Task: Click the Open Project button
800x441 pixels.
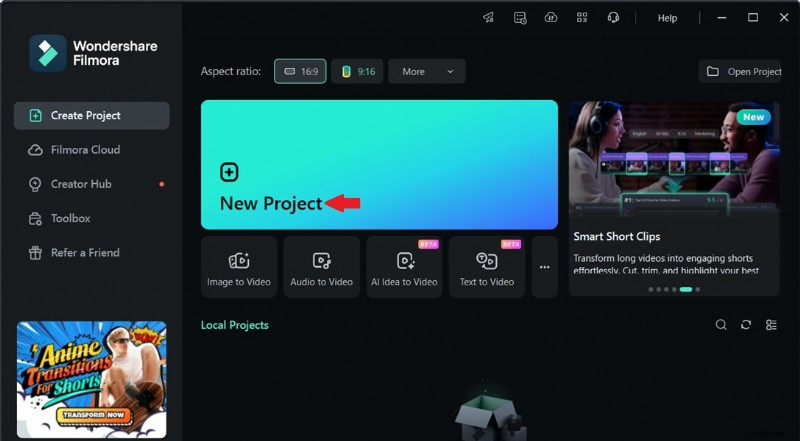Action: [x=740, y=71]
